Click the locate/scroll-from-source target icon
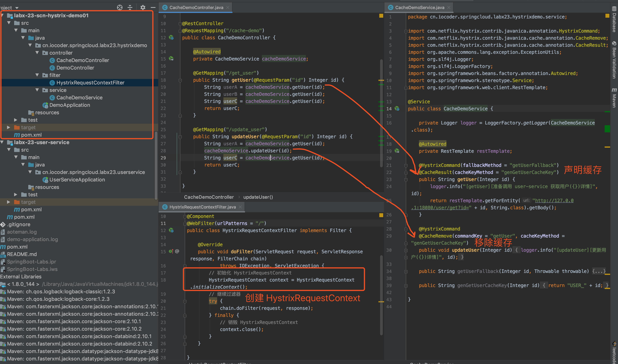The image size is (618, 364). (x=120, y=7)
